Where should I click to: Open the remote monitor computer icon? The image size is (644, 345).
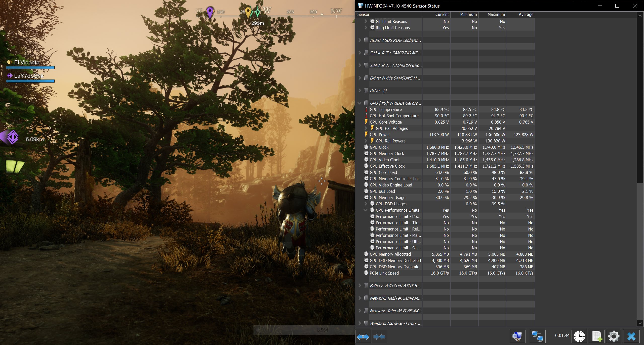coord(517,336)
